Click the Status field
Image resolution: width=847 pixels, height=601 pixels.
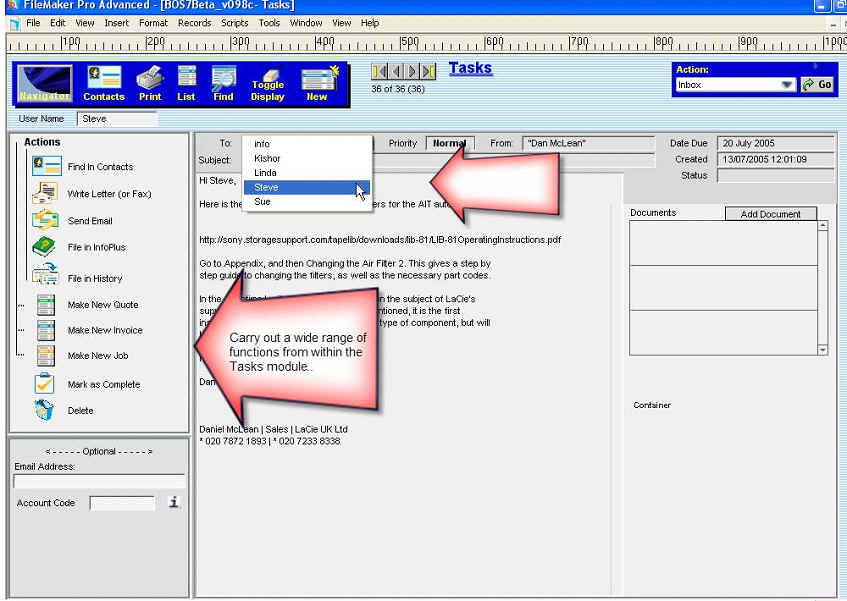(775, 175)
